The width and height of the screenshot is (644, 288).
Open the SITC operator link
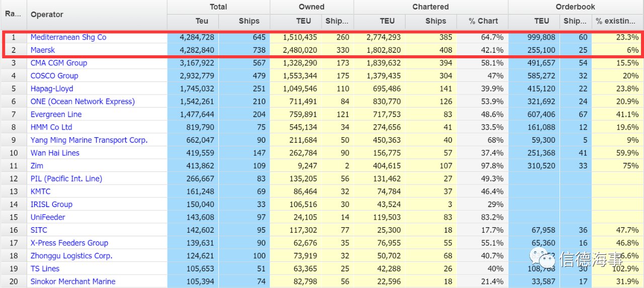(39, 230)
